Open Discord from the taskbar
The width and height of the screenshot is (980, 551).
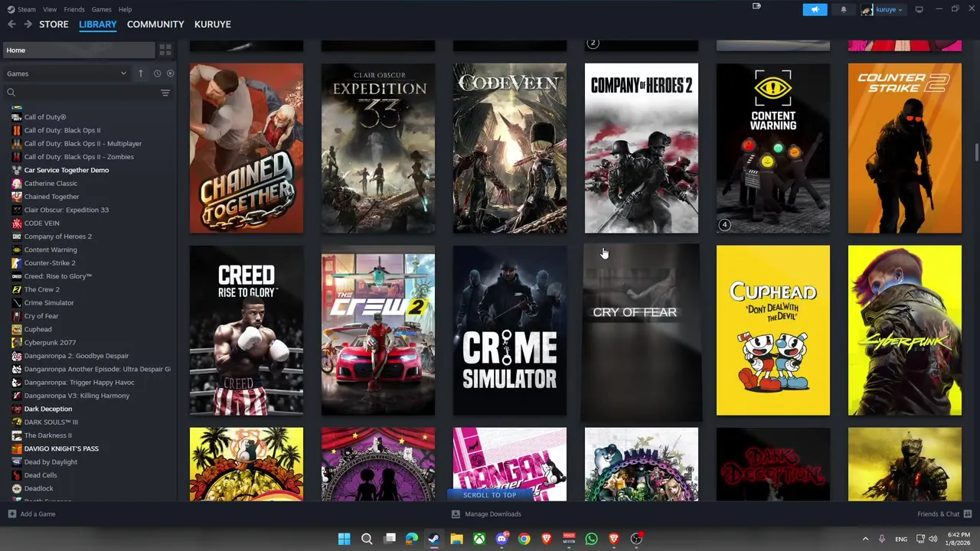(501, 539)
